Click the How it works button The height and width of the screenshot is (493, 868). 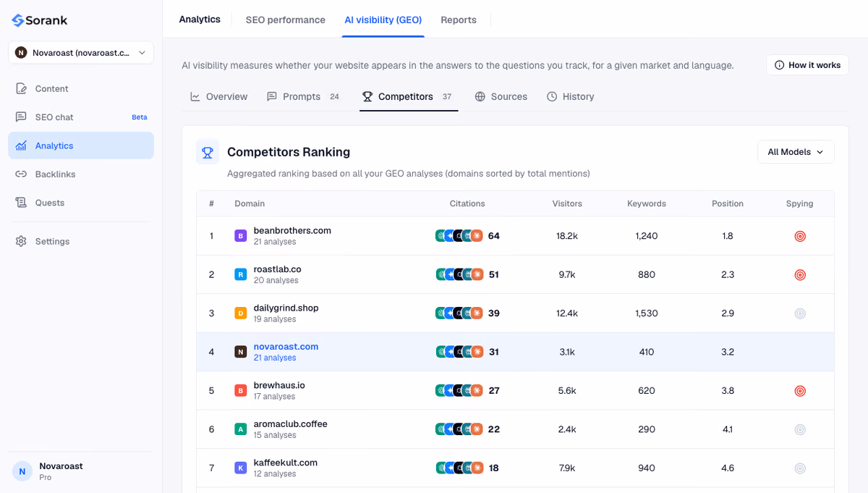coord(807,65)
